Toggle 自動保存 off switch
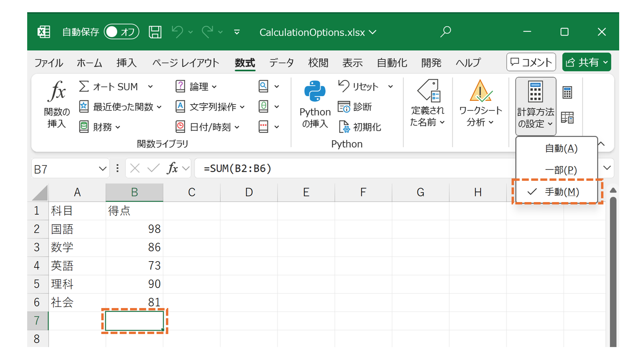Image resolution: width=644 pixels, height=362 pixels. [121, 32]
